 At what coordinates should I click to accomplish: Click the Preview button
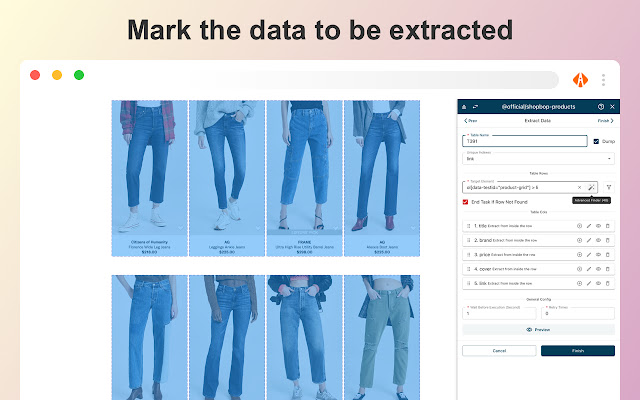coord(538,329)
